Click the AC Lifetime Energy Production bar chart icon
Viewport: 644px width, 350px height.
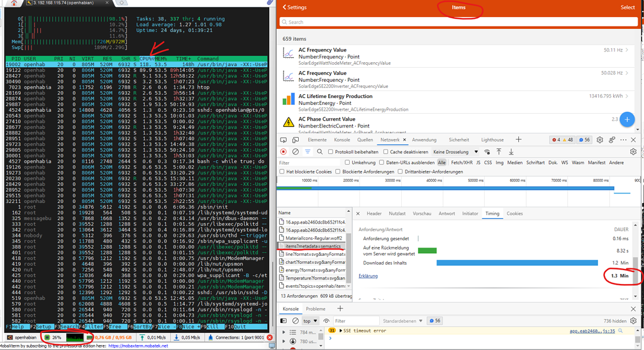[289, 99]
